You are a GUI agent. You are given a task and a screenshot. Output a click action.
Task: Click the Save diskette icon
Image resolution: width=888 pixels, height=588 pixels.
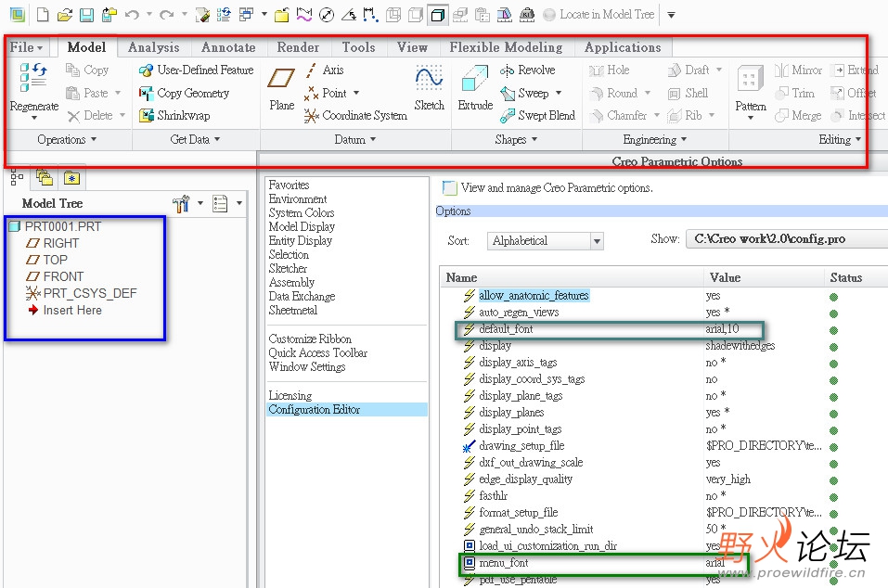[x=86, y=15]
